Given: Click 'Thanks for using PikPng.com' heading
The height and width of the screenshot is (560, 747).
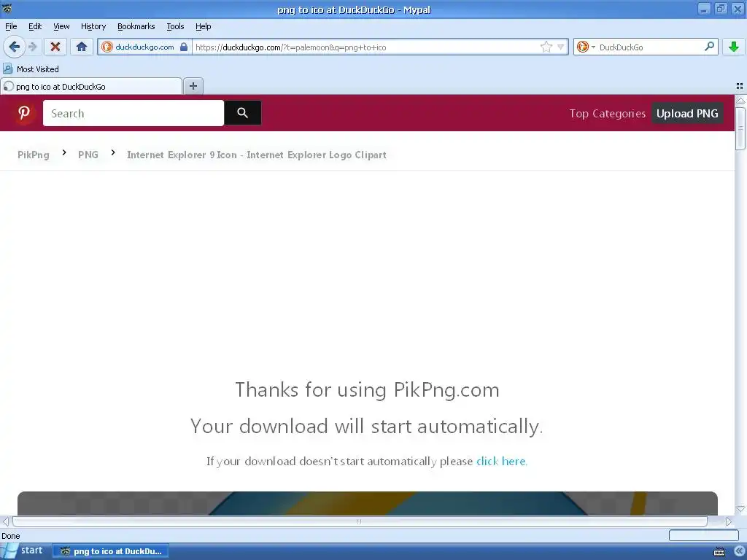Looking at the screenshot, I should coord(368,390).
